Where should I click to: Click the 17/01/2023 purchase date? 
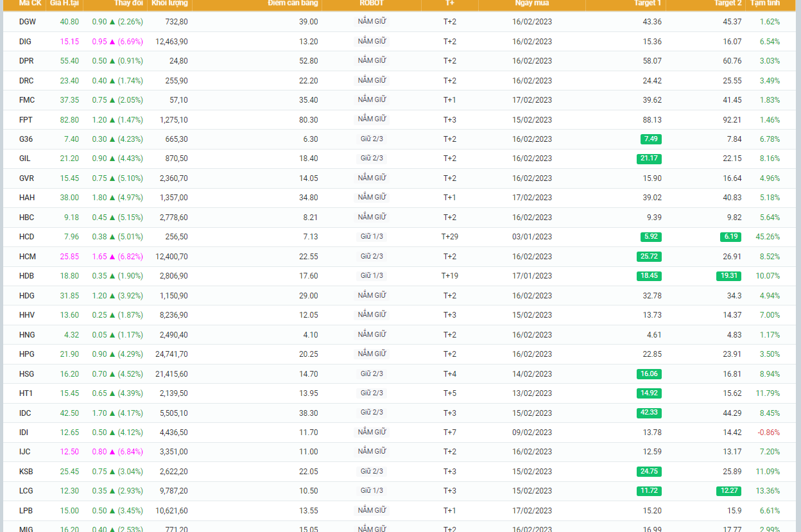(x=532, y=276)
